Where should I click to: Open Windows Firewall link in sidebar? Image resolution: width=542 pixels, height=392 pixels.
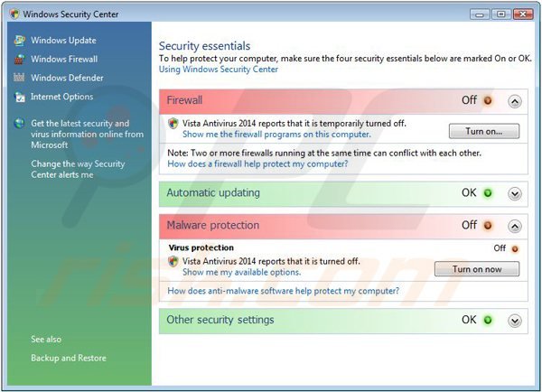point(64,59)
